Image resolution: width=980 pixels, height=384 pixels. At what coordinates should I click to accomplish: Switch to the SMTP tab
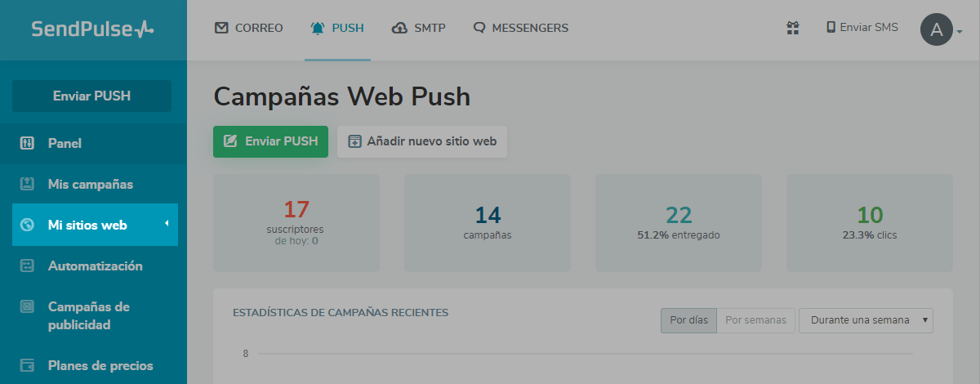(x=419, y=28)
